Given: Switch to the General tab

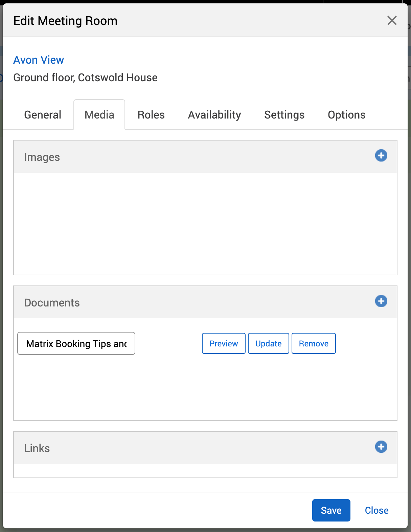Looking at the screenshot, I should [x=43, y=115].
